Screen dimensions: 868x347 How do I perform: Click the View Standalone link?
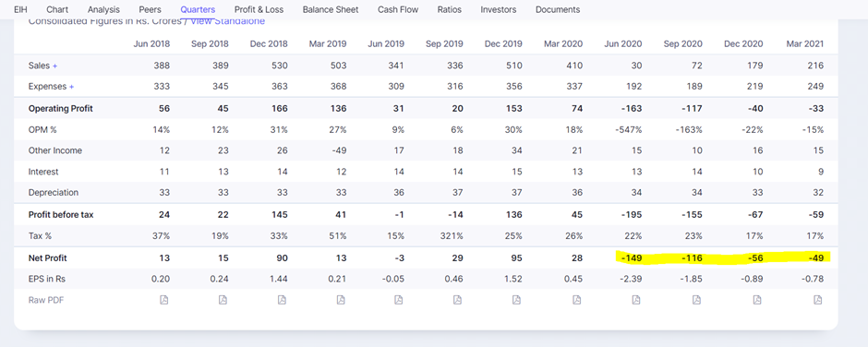click(227, 21)
